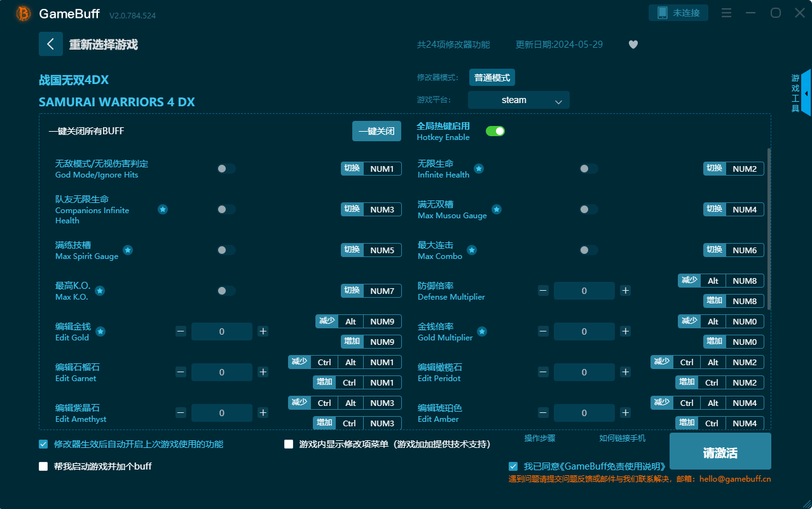Click the vertical scrollbar of cheat list
The height and width of the screenshot is (509, 812).
pos(769,229)
